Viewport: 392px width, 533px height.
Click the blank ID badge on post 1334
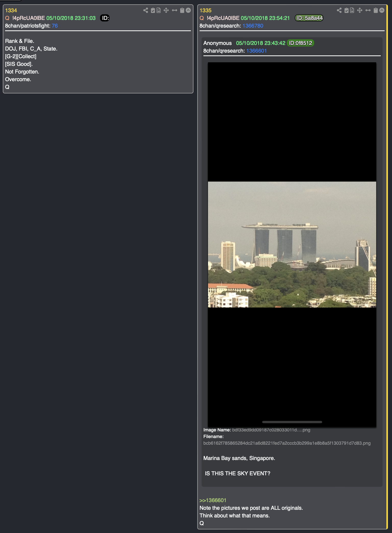coord(105,18)
